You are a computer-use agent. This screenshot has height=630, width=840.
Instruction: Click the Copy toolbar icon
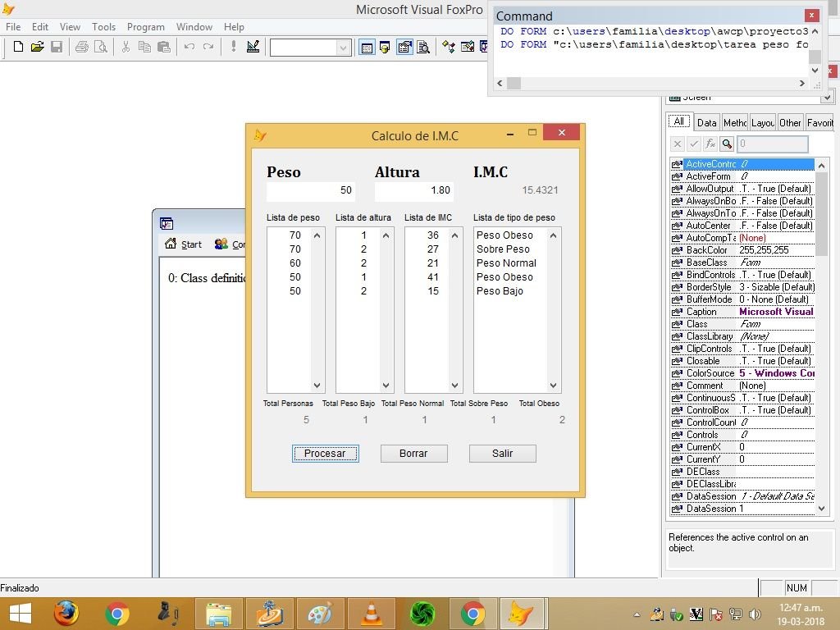click(x=144, y=47)
